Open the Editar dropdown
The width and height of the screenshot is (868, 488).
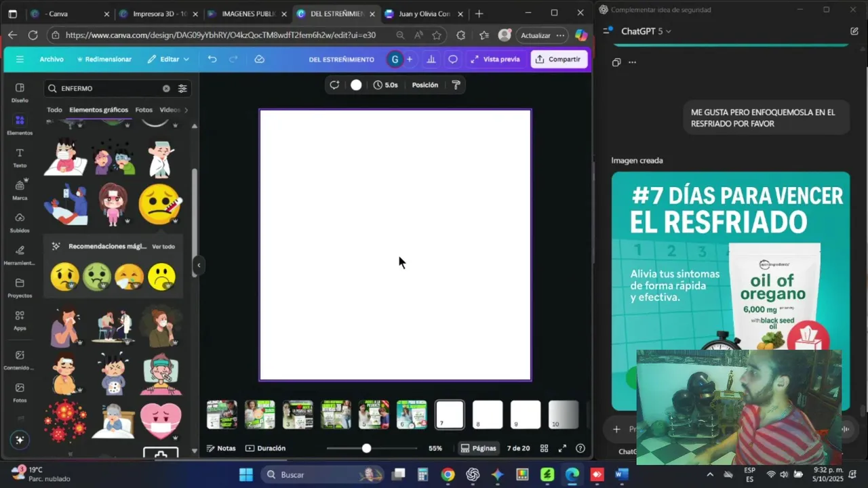click(168, 59)
